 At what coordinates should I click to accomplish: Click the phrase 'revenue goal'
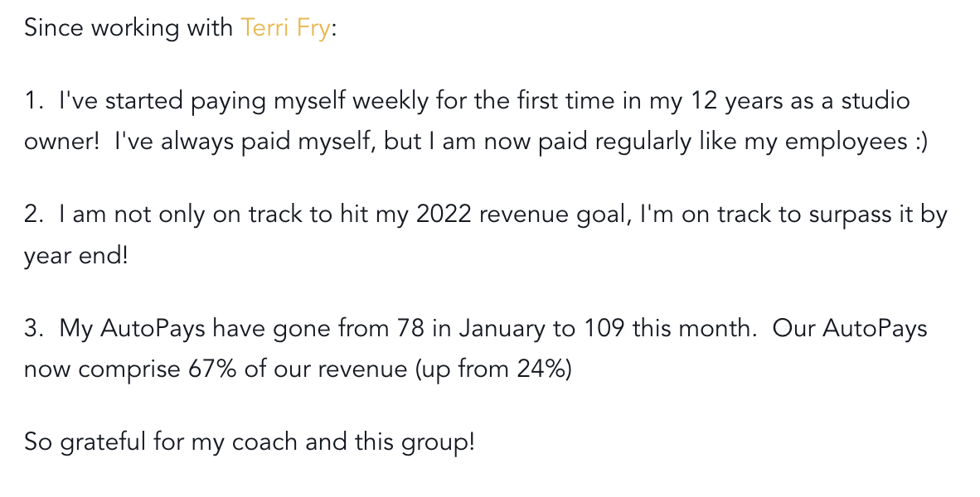(552, 215)
